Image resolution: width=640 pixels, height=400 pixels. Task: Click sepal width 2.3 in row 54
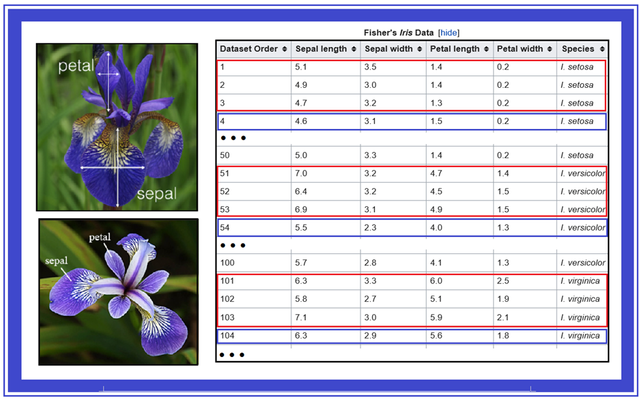click(370, 228)
